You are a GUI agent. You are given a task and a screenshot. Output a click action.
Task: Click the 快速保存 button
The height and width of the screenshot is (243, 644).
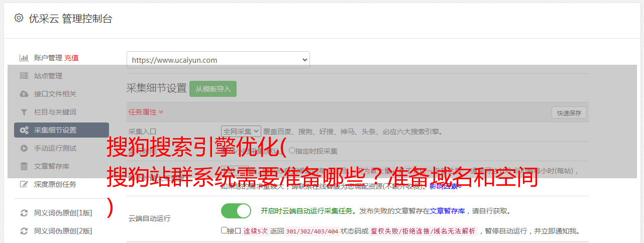569,113
